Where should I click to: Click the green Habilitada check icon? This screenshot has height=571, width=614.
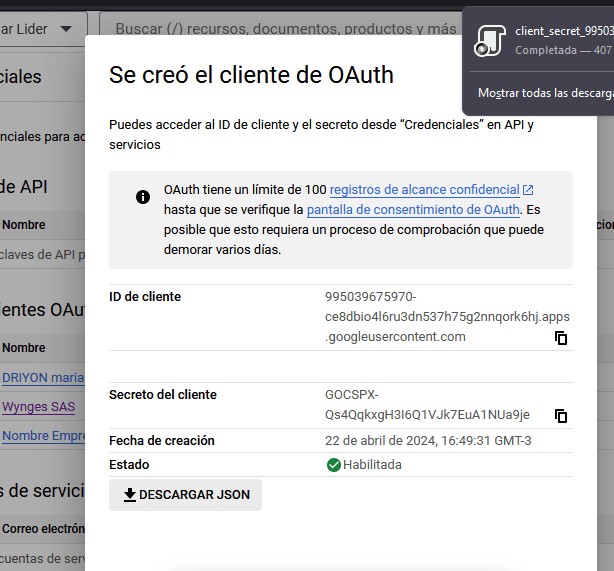[333, 465]
